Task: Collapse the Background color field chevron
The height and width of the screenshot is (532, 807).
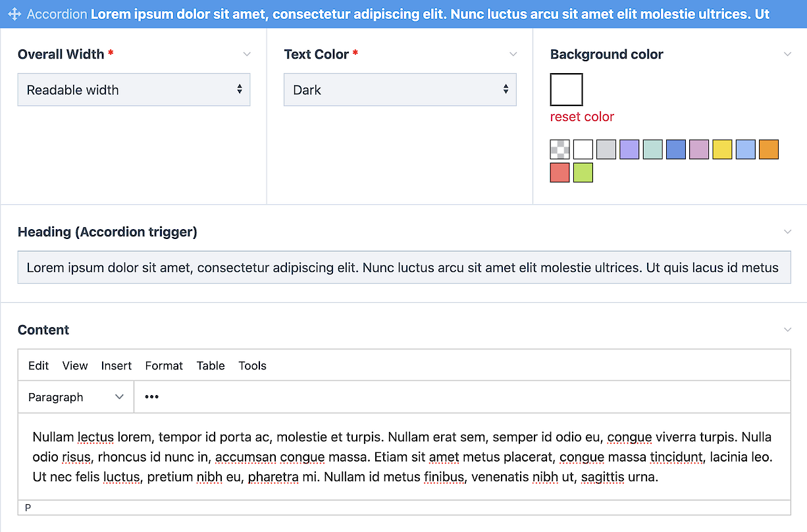Action: click(787, 54)
